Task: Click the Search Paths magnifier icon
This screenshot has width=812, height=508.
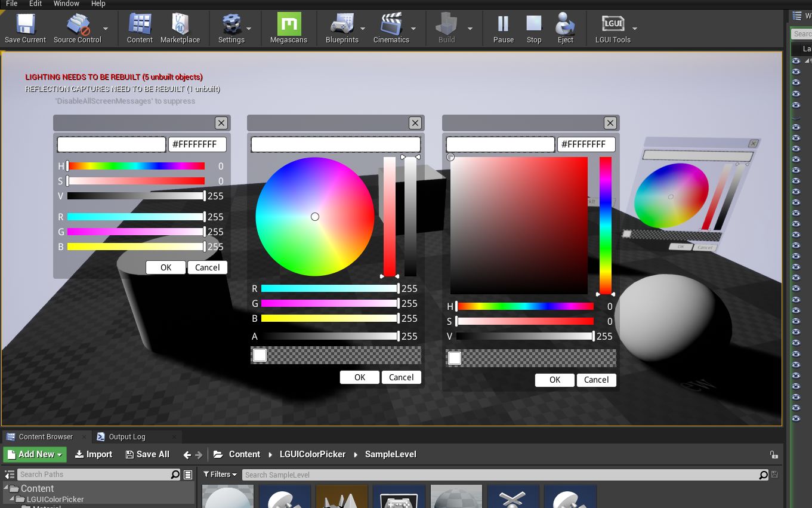Action: [175, 475]
